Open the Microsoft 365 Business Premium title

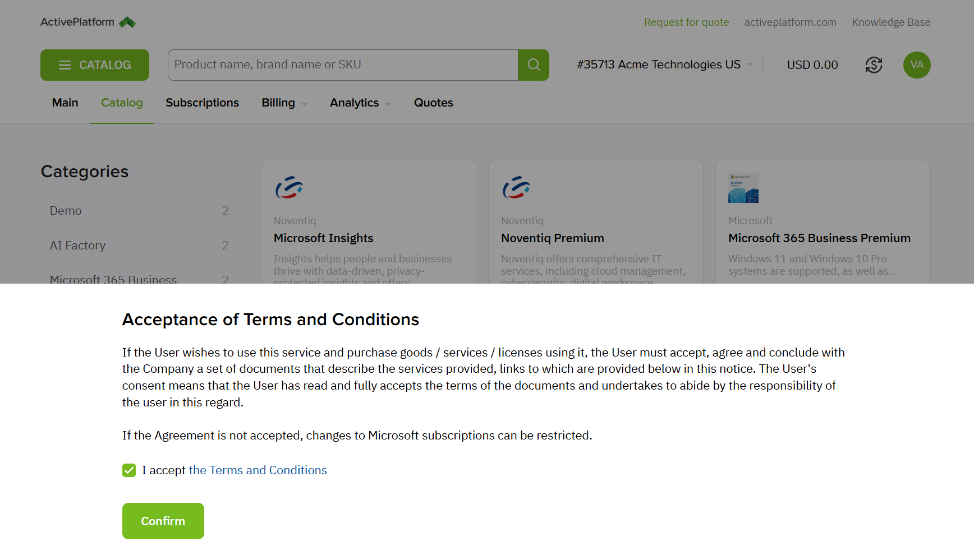[819, 238]
